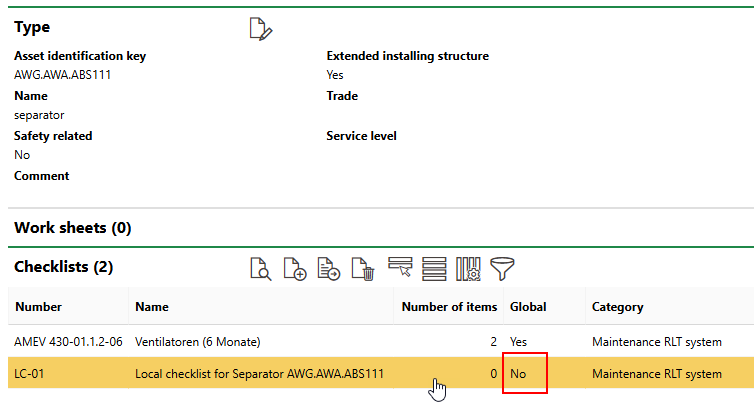Select the LC-01 checklist row
Screen dimensions: 754x406
30,375
